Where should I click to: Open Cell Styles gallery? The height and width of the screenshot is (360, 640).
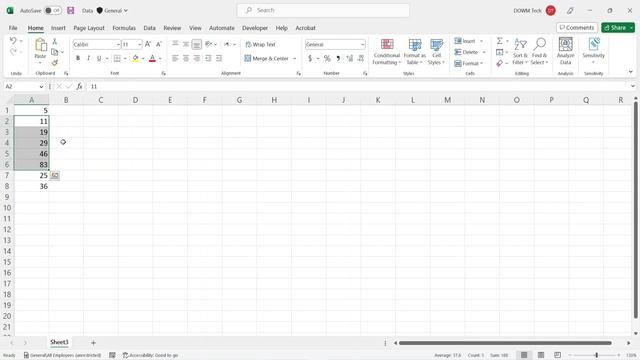tap(436, 51)
